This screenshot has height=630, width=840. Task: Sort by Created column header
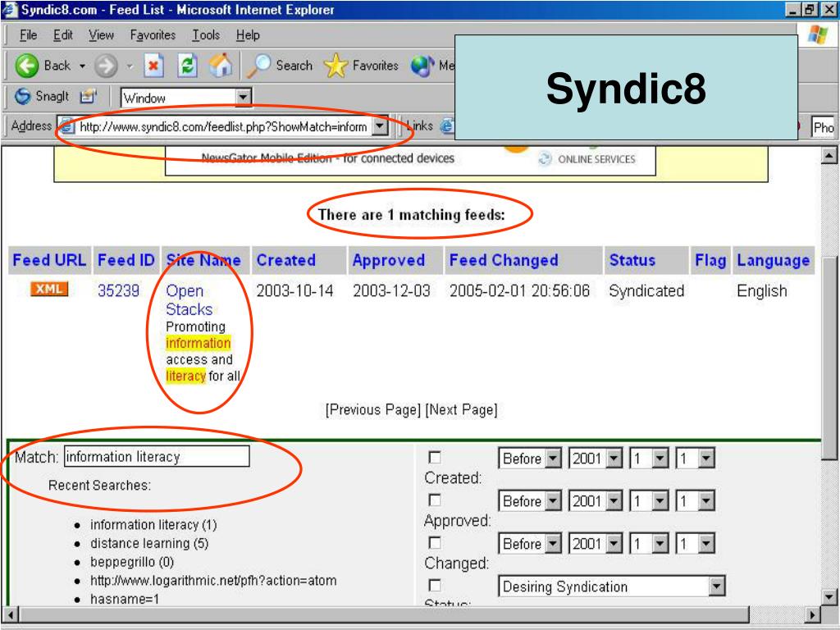285,260
